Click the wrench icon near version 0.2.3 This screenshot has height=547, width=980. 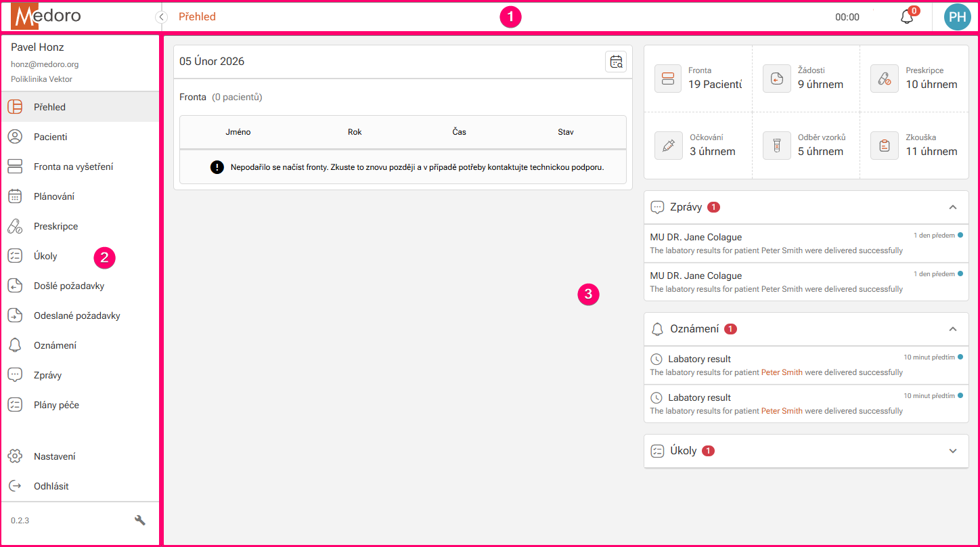coord(140,520)
